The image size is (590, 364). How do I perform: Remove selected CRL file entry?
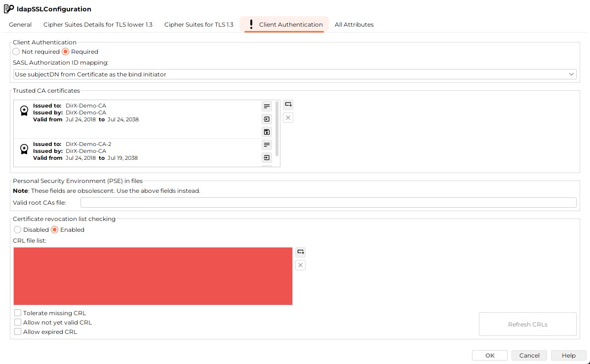click(300, 265)
